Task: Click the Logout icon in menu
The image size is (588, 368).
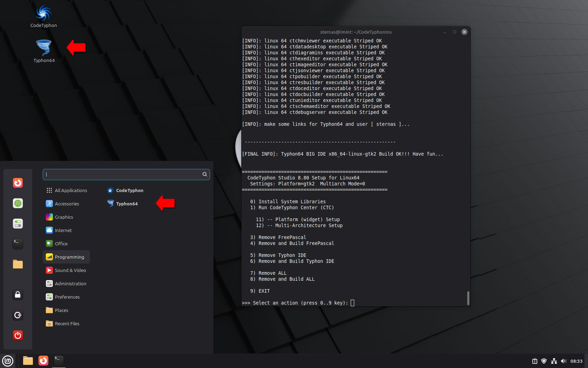Action: coord(18,315)
